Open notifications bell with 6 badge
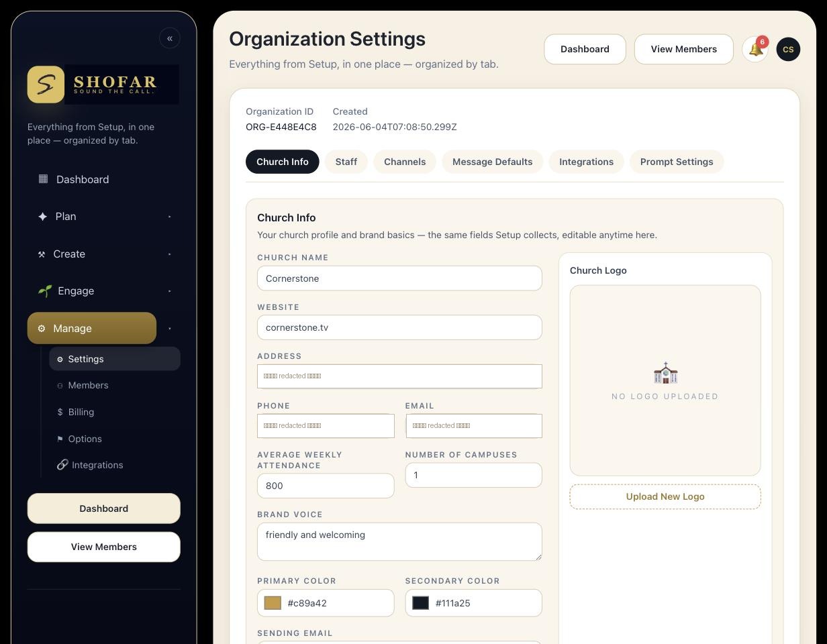The width and height of the screenshot is (827, 644). pyautogui.click(x=755, y=49)
